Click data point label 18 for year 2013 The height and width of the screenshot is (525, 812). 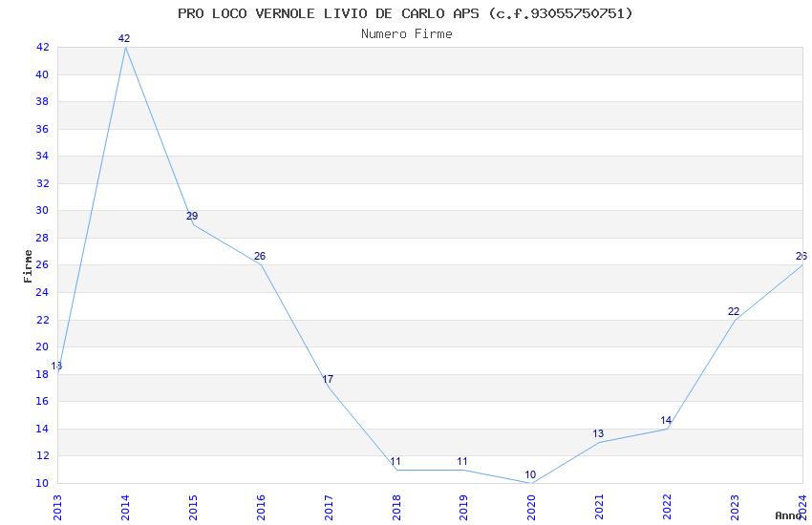(56, 366)
